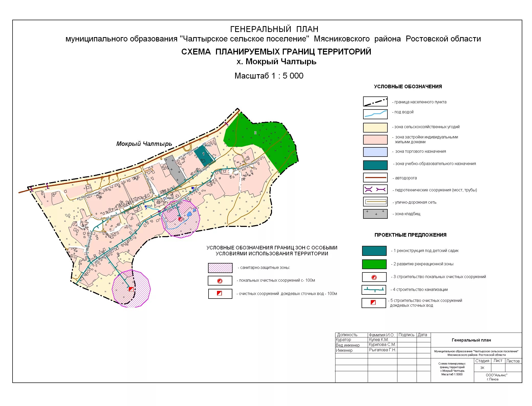532x406 pixels.
Task: Click the blue water line legend symbol
Action: point(375,114)
